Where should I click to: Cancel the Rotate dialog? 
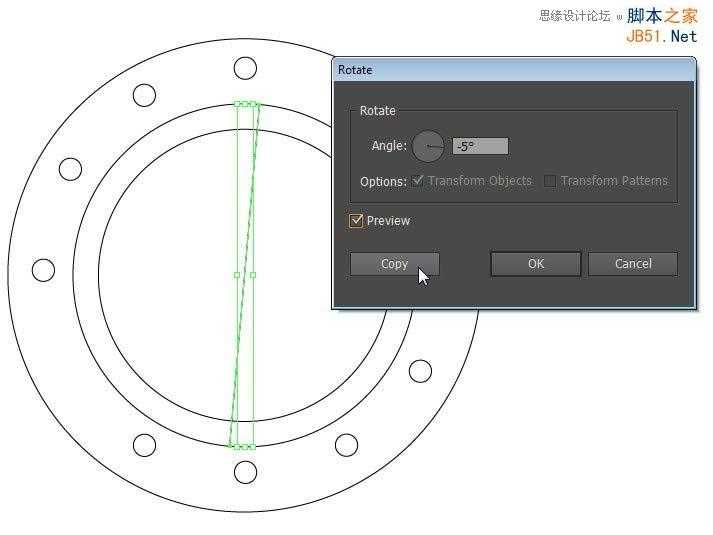coord(633,264)
